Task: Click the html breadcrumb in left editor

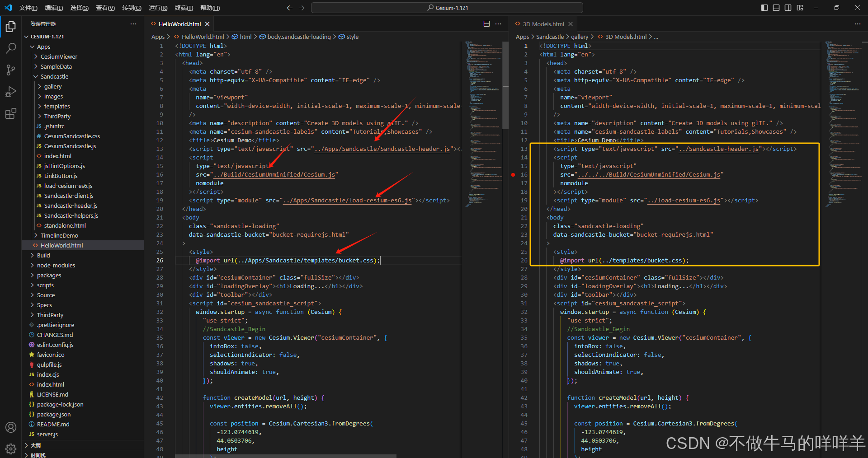Action: [x=241, y=37]
